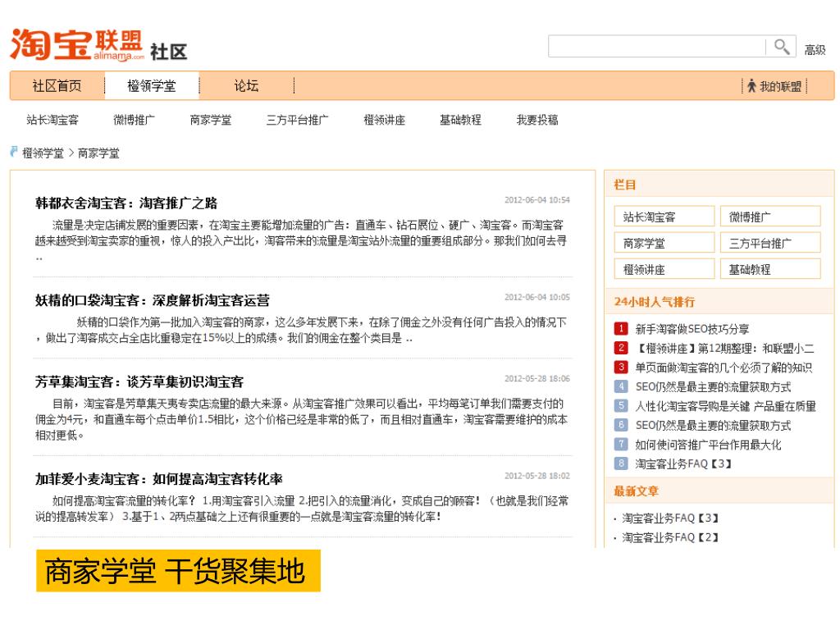Click into the search input box
The width and height of the screenshot is (840, 630).
coord(657,47)
